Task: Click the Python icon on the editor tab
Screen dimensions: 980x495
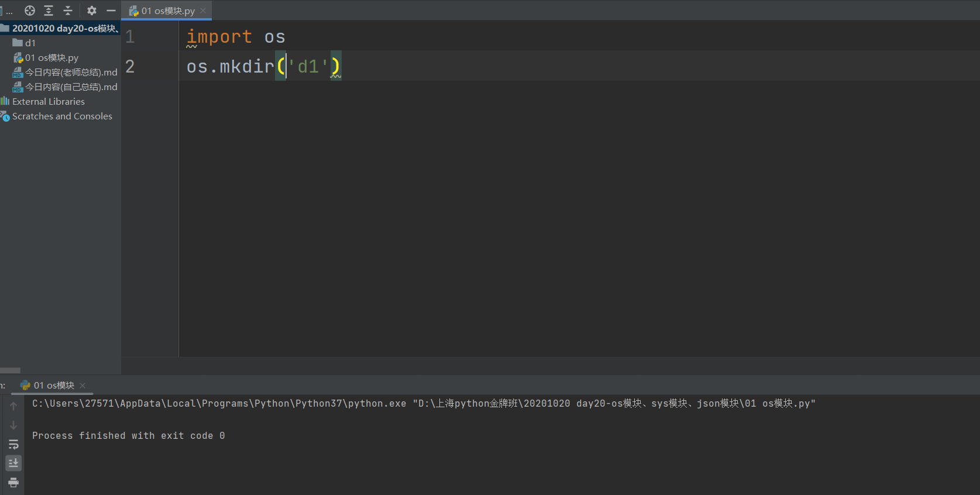Action: [x=134, y=11]
